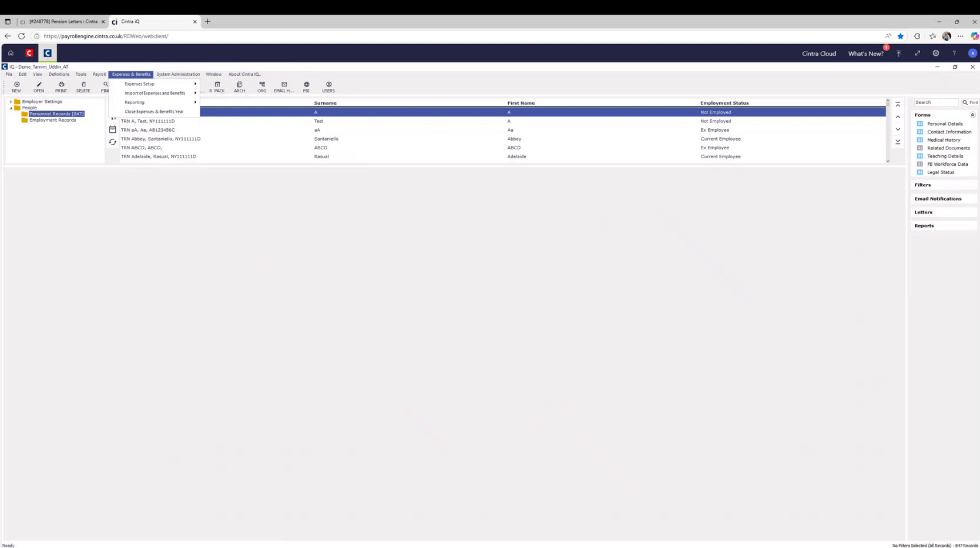Screen dimensions: 980x548
Task: Open the Contact Information form
Action: (x=948, y=132)
